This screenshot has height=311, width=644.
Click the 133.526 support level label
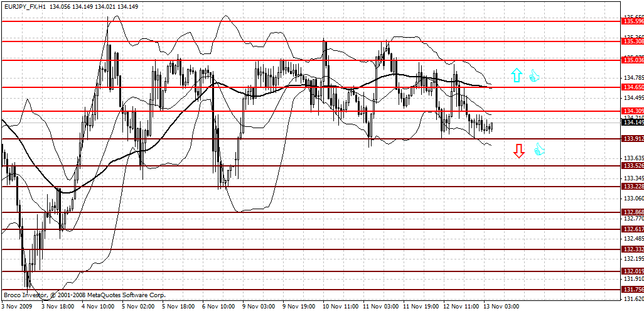click(x=633, y=166)
